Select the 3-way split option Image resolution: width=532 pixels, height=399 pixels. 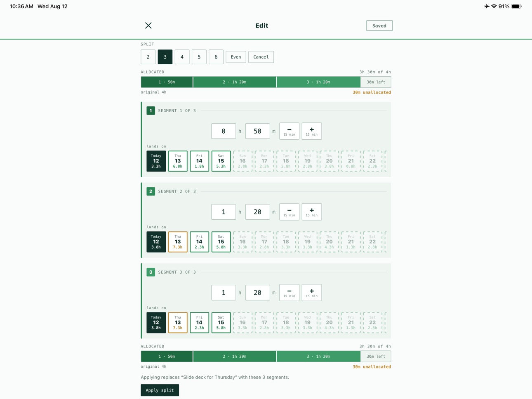[x=165, y=57]
